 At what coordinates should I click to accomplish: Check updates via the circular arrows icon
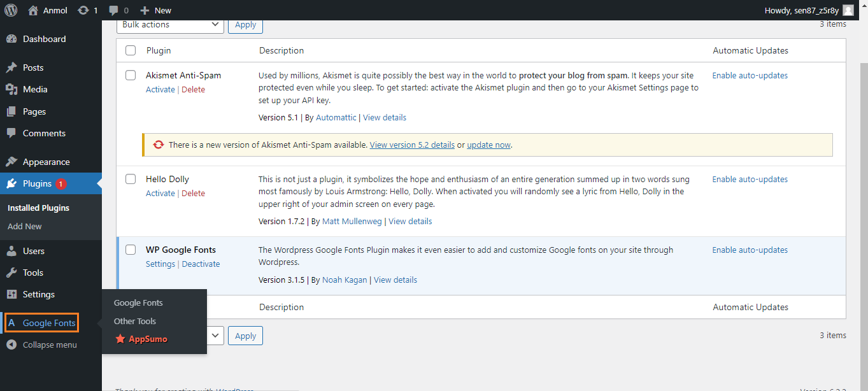point(82,10)
